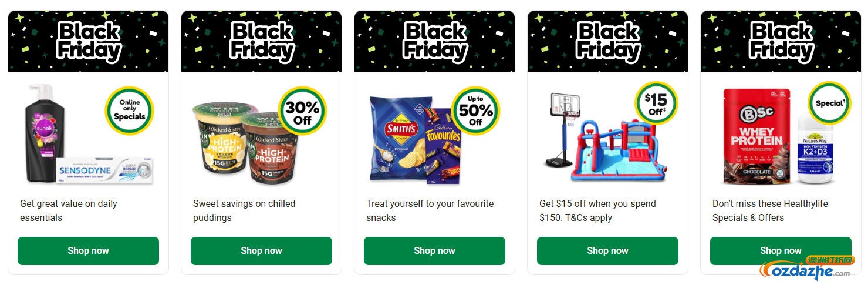
Task: Click the 'Online only Specials' badge
Action: coord(129,110)
